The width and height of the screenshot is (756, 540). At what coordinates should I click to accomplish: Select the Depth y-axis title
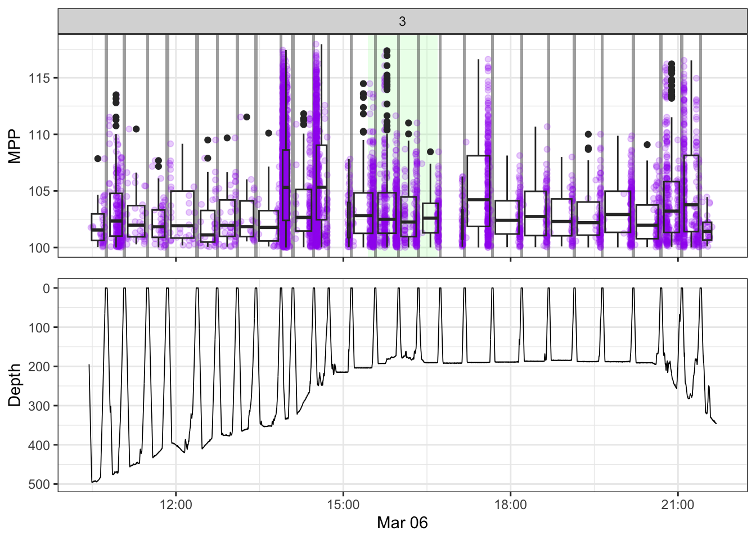click(x=15, y=385)
